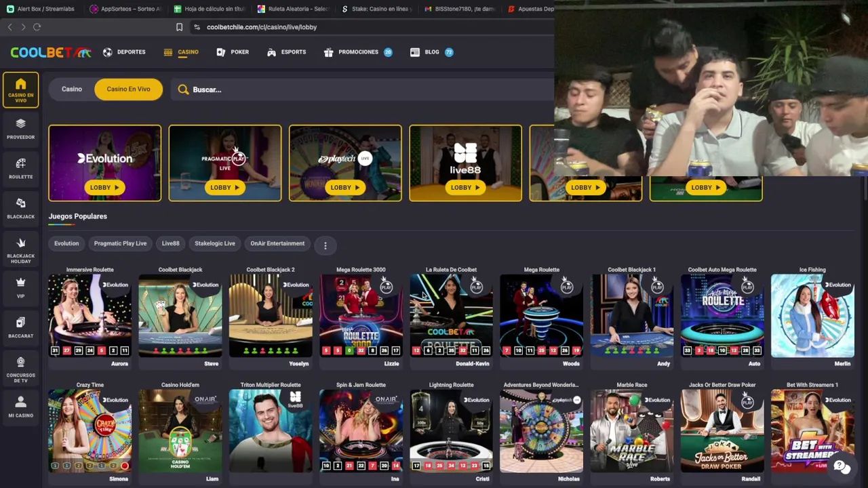The image size is (868, 488).
Task: Open Pragmatic Play Live lobby
Action: point(224,163)
